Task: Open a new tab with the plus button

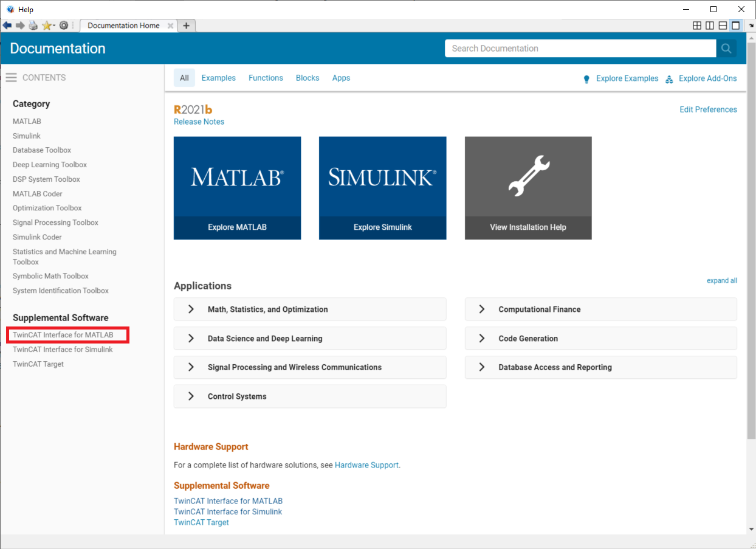Action: 187,26
